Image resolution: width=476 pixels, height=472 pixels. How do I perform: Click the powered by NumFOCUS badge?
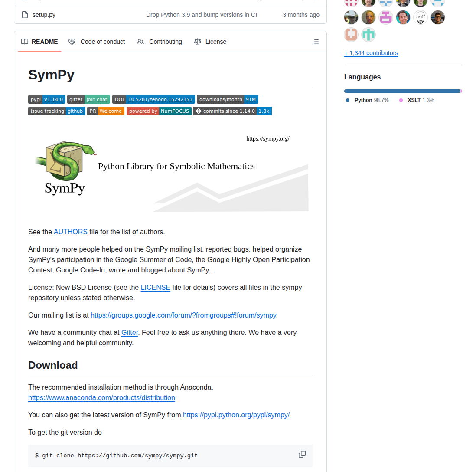159,111
